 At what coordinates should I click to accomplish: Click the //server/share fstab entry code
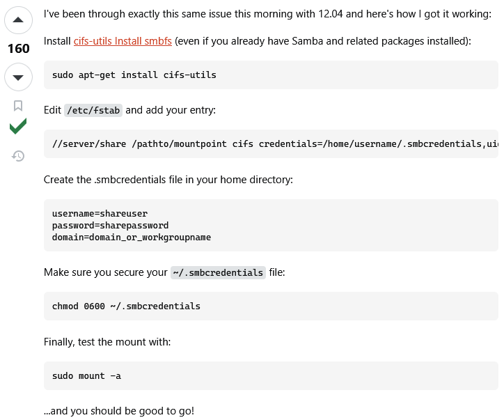(271, 144)
